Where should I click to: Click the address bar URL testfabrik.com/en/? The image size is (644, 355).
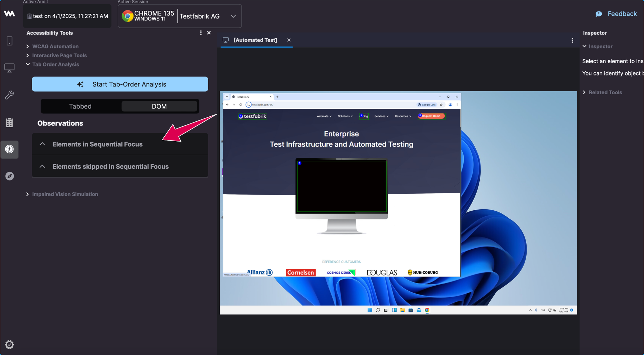click(263, 105)
